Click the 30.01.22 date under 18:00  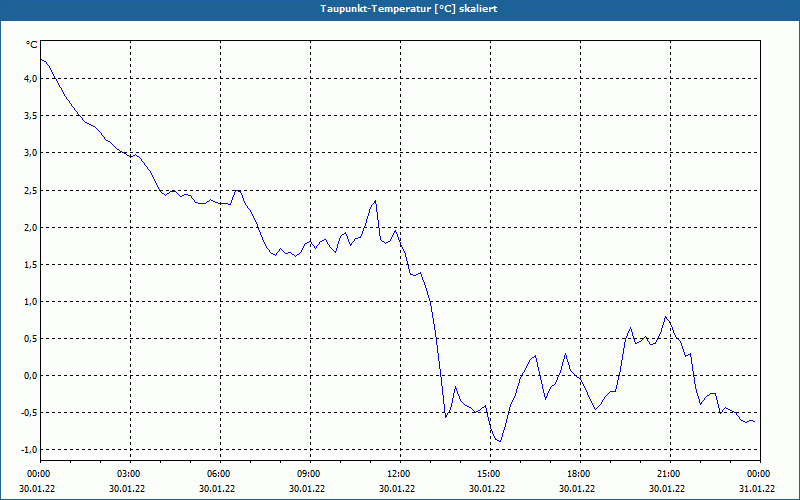tap(578, 489)
